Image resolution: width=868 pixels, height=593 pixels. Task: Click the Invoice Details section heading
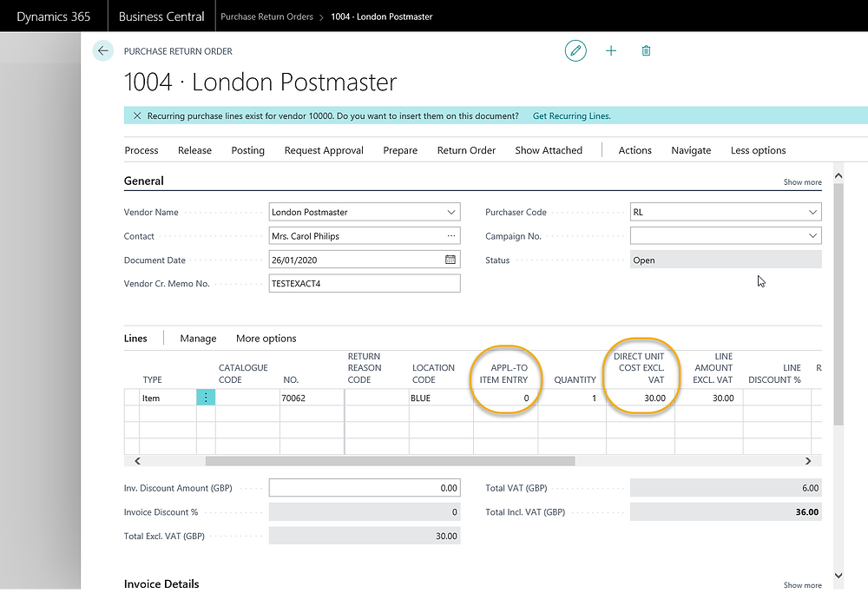(161, 584)
